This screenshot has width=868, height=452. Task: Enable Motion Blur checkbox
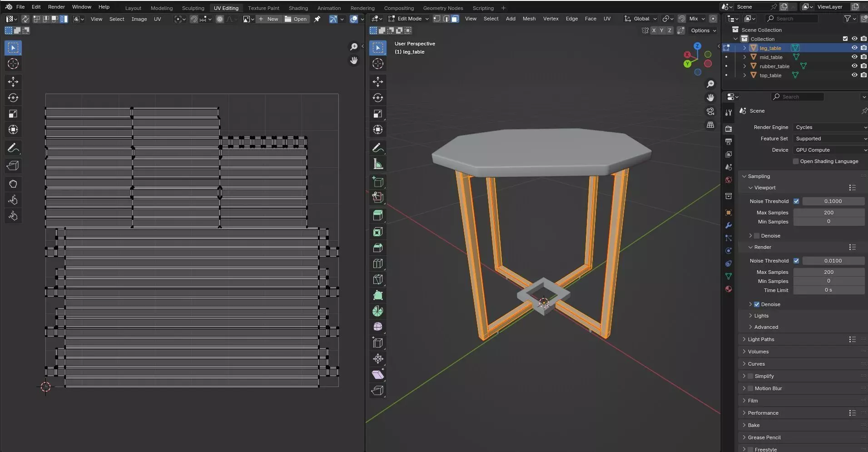[750, 388]
